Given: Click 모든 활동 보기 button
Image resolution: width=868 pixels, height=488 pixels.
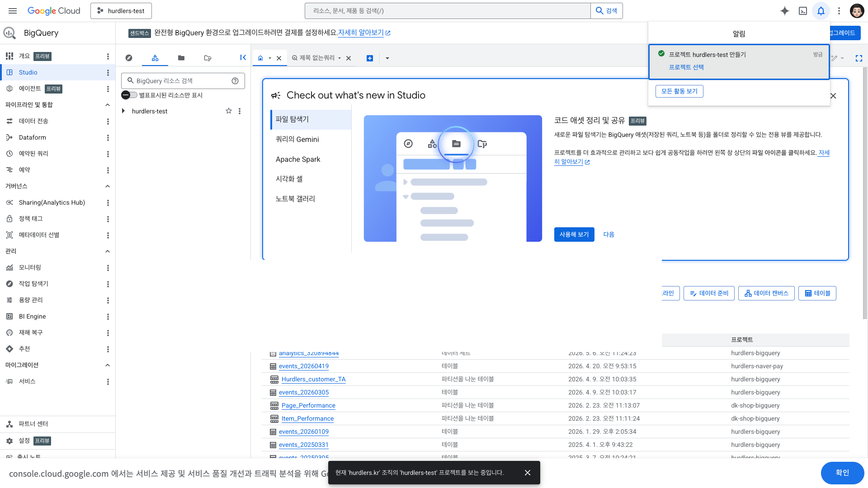Looking at the screenshot, I should coord(679,91).
